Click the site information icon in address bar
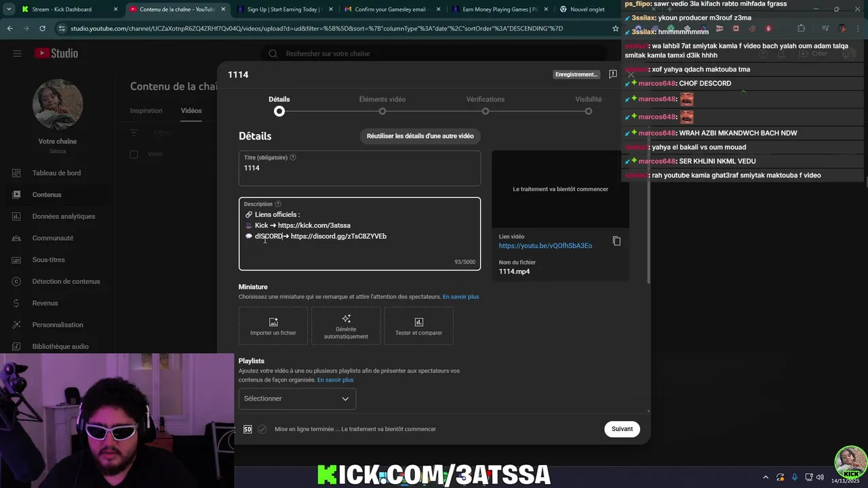This screenshot has width=868, height=488. tap(62, 28)
